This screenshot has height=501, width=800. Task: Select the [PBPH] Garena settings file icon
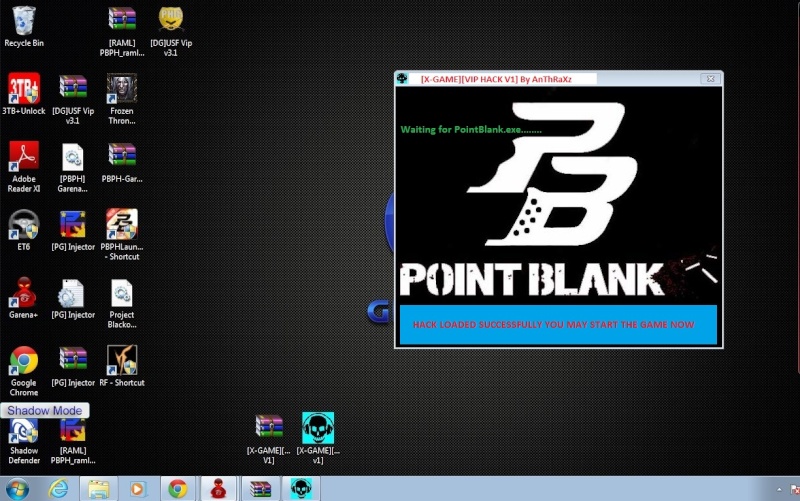(73, 157)
